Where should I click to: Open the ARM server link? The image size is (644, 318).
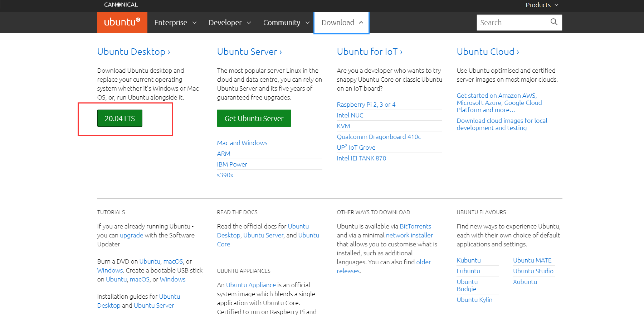click(224, 154)
